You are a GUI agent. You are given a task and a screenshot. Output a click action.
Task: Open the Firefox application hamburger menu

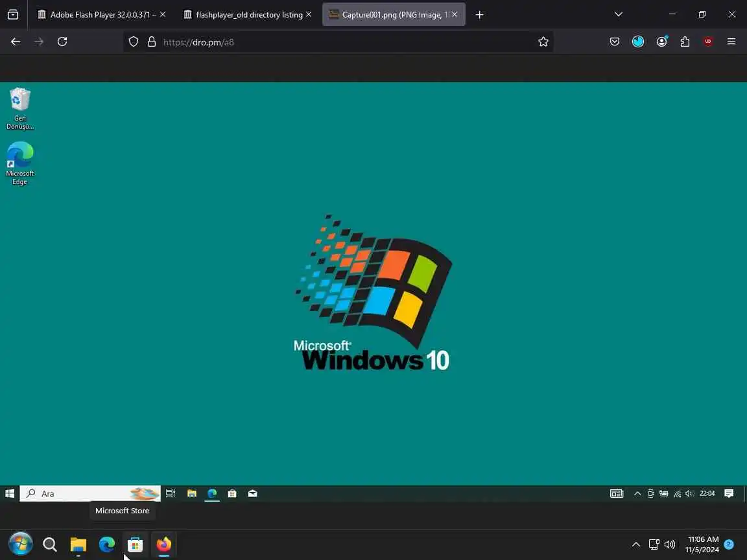point(731,42)
